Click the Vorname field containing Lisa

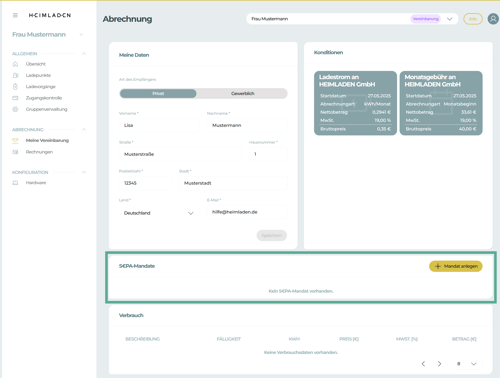point(159,125)
